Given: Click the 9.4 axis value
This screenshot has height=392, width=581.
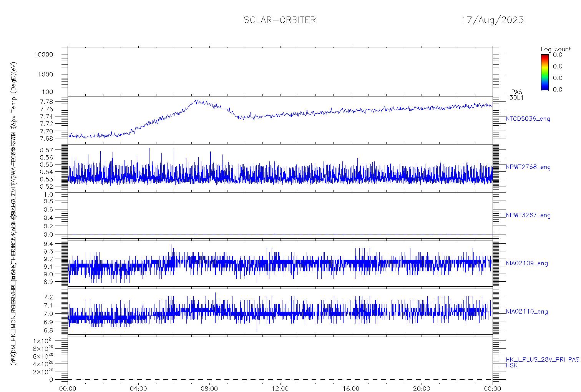Looking at the screenshot, I should point(48,244).
